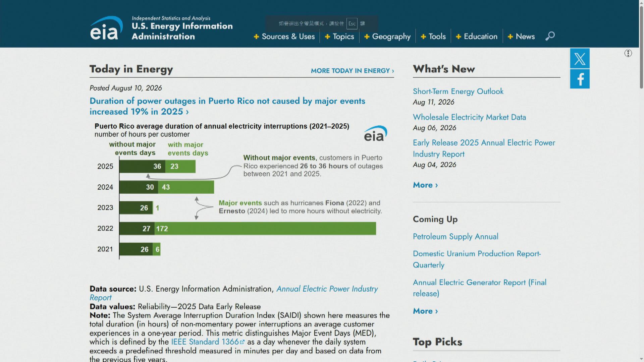Viewport: 644px width, 362px height.
Task: Click the Today in Energy heading
Action: pos(131,69)
